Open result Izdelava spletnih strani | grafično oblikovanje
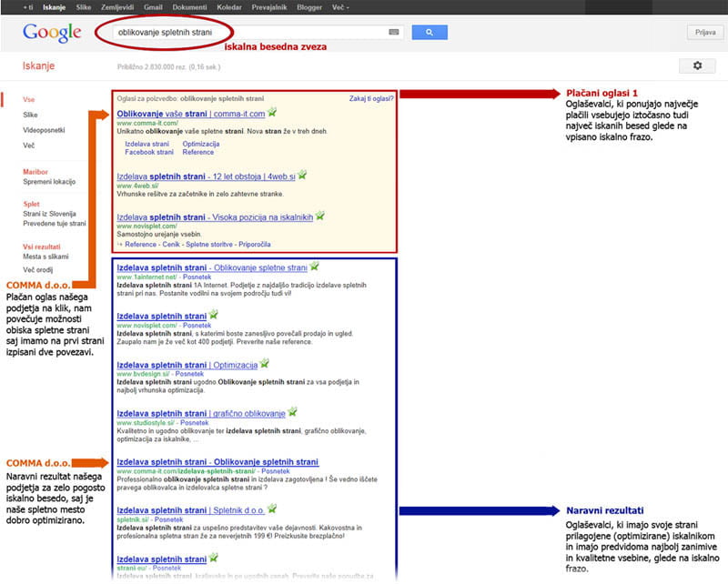The width and height of the screenshot is (728, 584). [201, 413]
